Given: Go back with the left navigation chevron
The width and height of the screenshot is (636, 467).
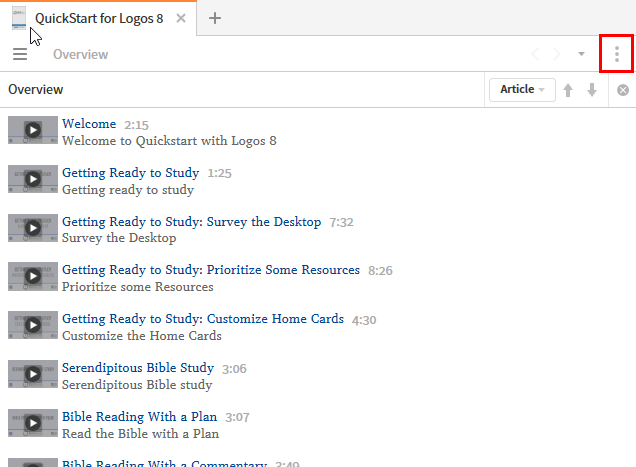Looking at the screenshot, I should pos(535,54).
